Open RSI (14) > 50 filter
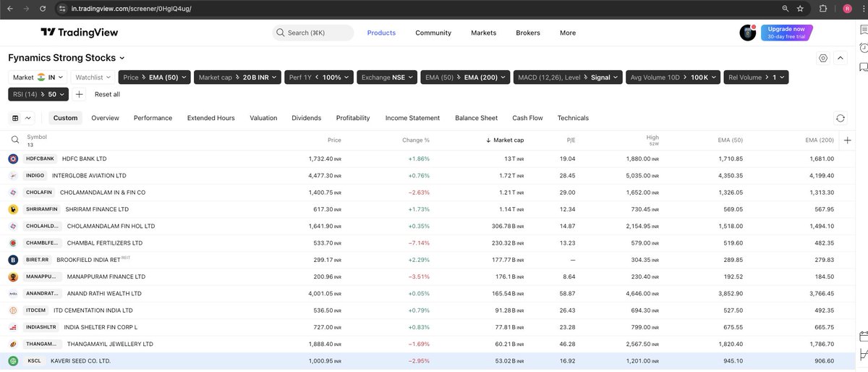868x372 pixels. coord(38,94)
